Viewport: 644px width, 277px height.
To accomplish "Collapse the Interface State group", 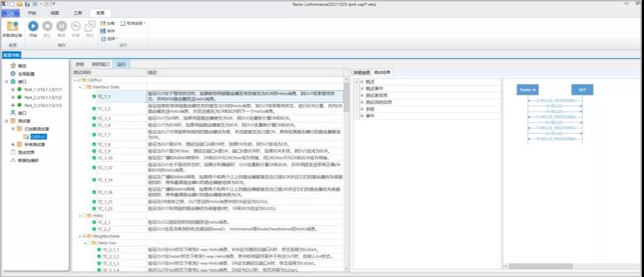I will coord(80,87).
